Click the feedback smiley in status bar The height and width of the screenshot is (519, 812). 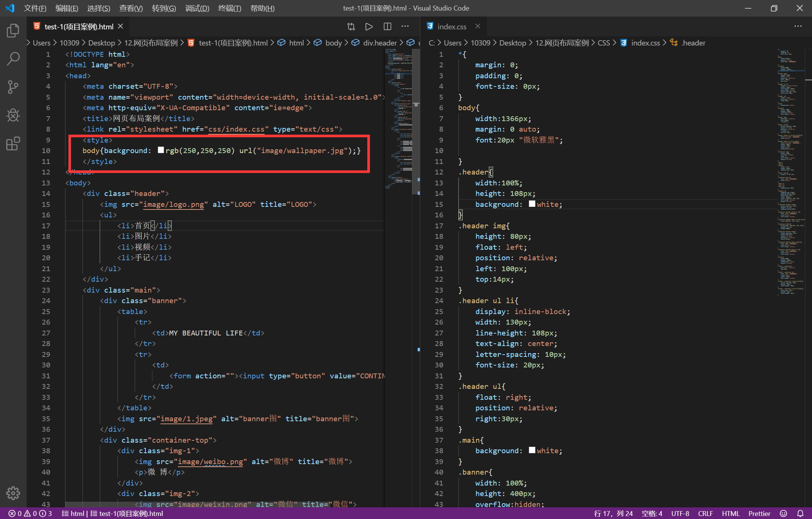(x=783, y=513)
